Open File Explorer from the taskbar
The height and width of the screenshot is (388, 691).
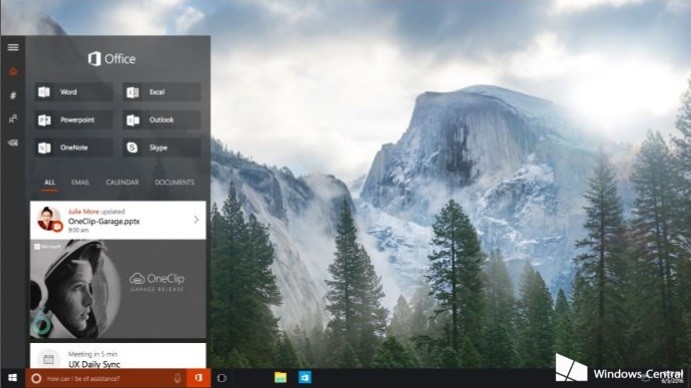pyautogui.click(x=280, y=378)
